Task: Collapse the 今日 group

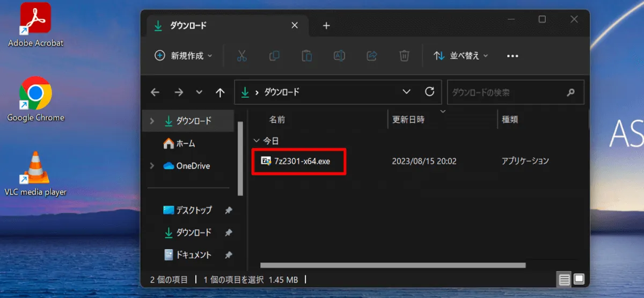Action: pos(256,141)
